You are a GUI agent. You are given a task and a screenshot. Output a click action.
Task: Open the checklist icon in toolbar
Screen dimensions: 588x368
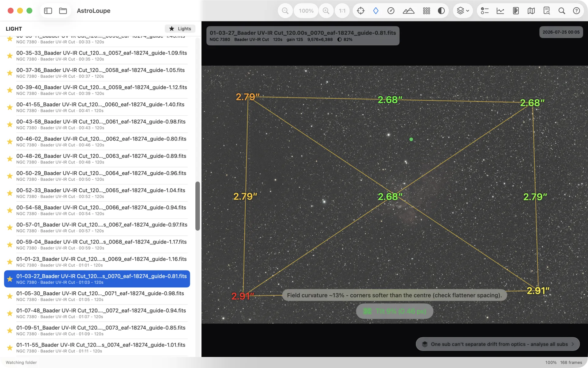coord(485,11)
